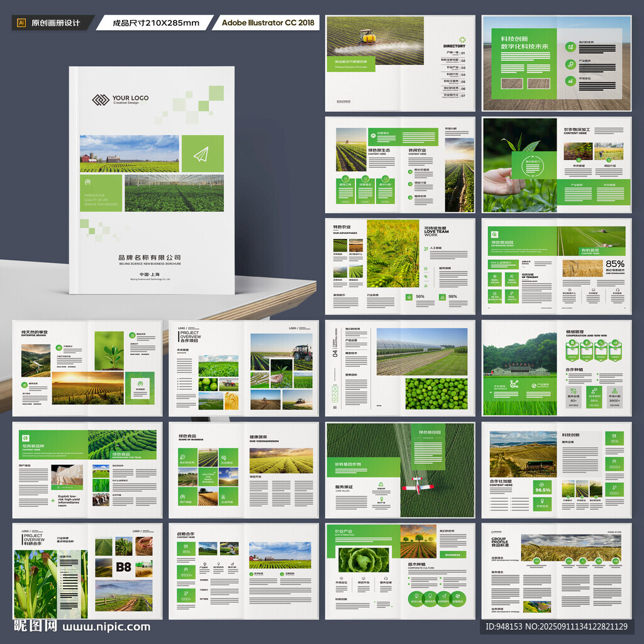The height and width of the screenshot is (644, 644).
Task: Click the DIRECTORY heading
Action: click(x=454, y=46)
